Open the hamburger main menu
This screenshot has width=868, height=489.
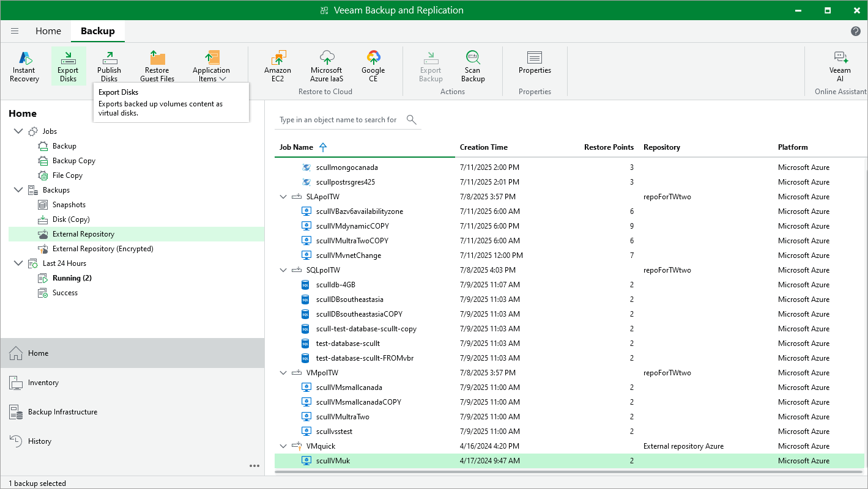[15, 31]
